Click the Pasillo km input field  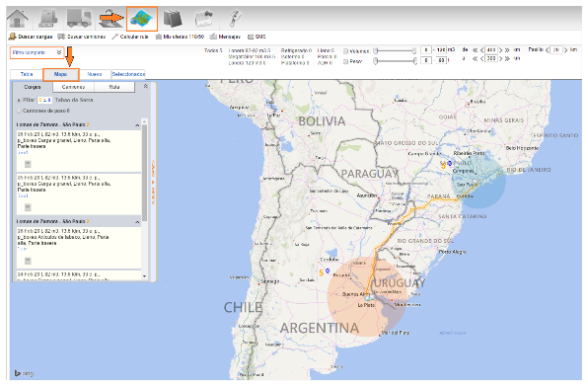tap(556, 50)
